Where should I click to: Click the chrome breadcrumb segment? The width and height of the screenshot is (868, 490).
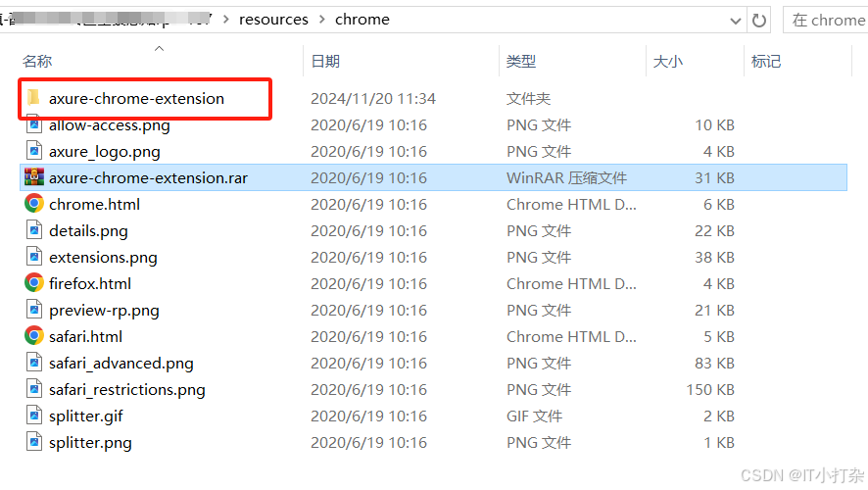362,20
